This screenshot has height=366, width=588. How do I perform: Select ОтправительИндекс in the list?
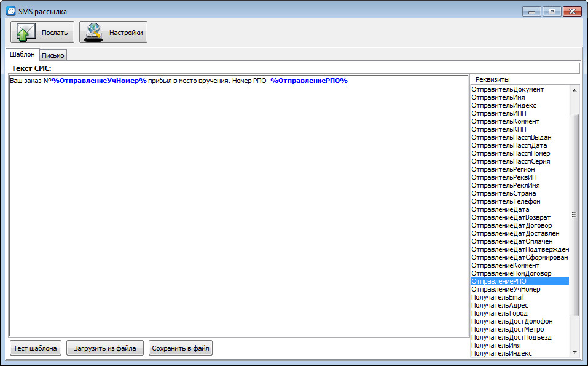pos(520,105)
